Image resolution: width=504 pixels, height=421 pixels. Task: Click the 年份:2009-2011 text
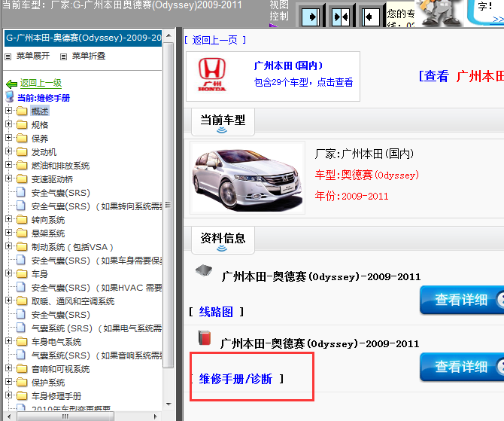(x=351, y=196)
